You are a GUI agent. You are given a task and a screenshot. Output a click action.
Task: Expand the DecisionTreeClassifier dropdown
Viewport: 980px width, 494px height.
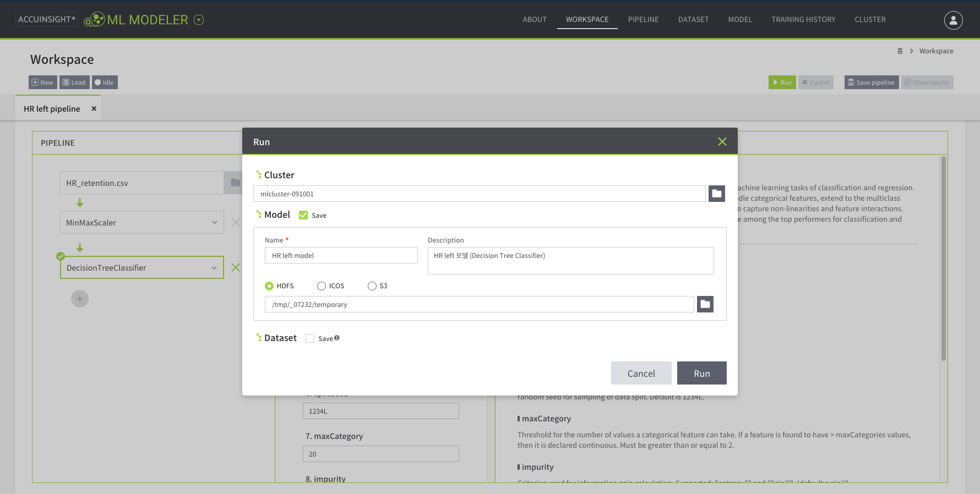tap(214, 268)
